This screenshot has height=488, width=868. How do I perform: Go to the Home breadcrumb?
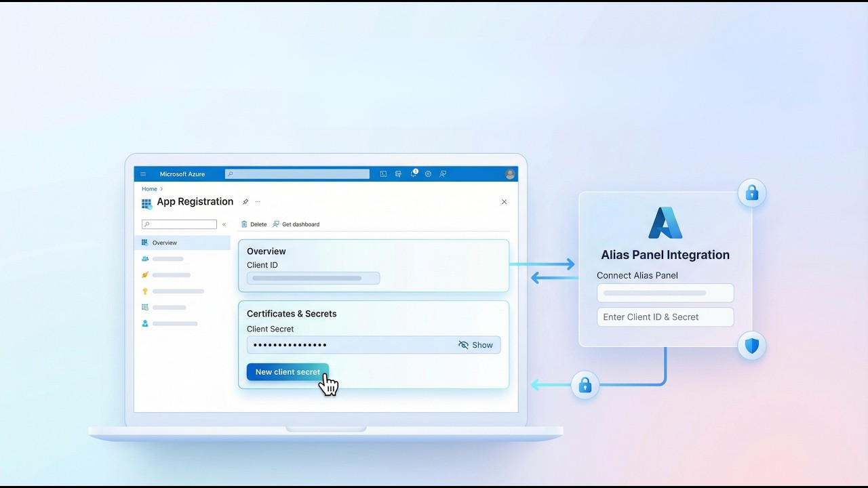149,189
